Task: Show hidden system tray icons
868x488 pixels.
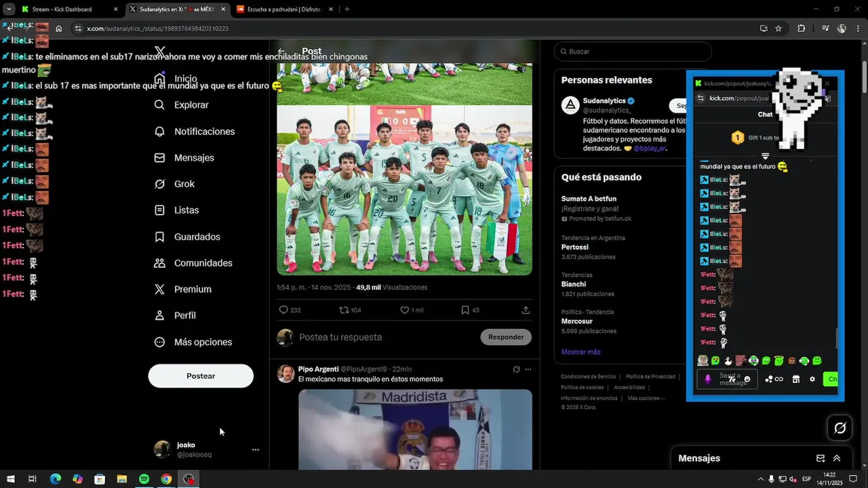Action: [759, 479]
